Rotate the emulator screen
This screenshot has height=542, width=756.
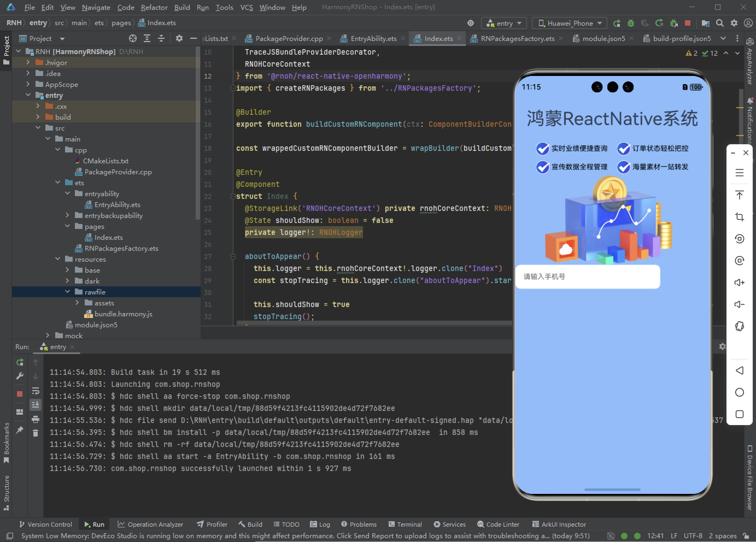740,326
